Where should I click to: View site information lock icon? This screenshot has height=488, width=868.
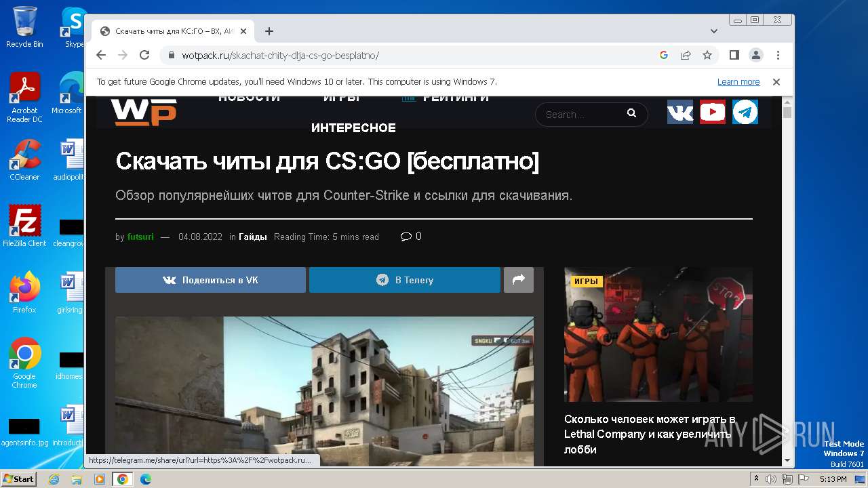tap(172, 56)
